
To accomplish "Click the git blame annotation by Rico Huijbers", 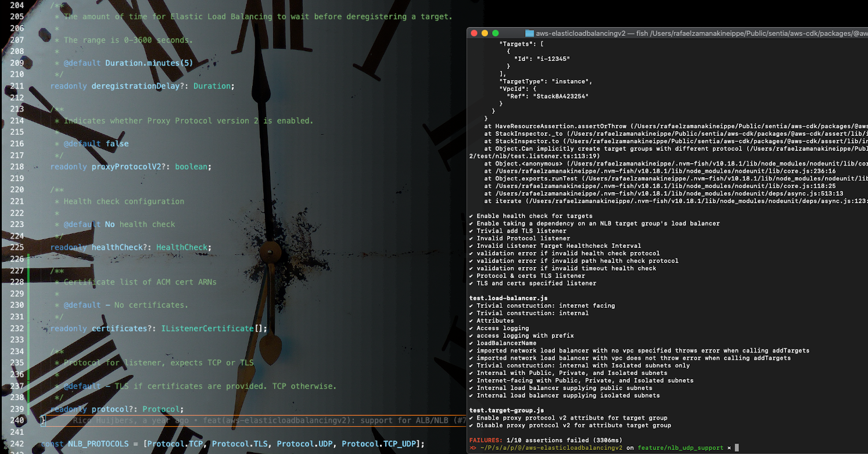I will 261,420.
